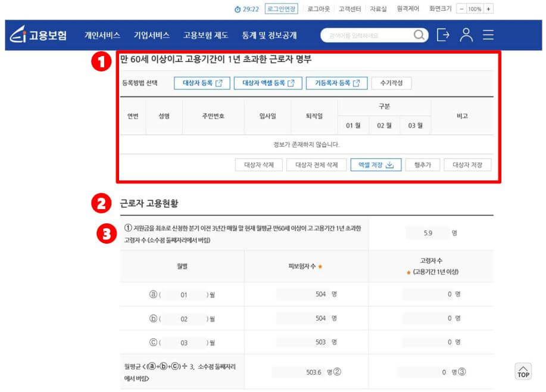Click the search magnifier icon
Screen dimensions: 546x392
coord(419,35)
